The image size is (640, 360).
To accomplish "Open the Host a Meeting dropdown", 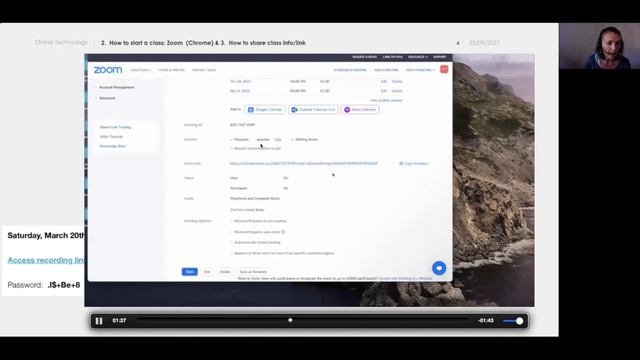I will click(420, 70).
